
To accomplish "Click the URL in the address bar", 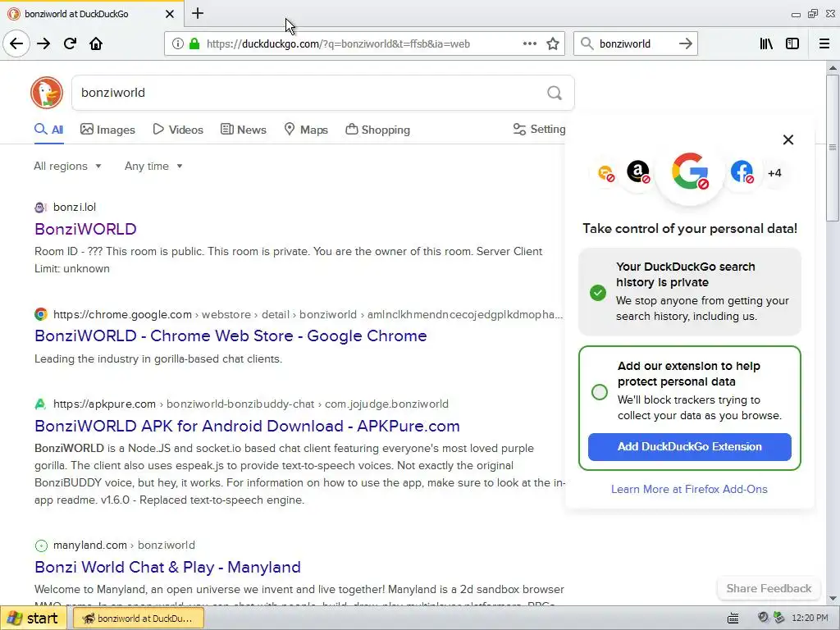I will click(338, 44).
